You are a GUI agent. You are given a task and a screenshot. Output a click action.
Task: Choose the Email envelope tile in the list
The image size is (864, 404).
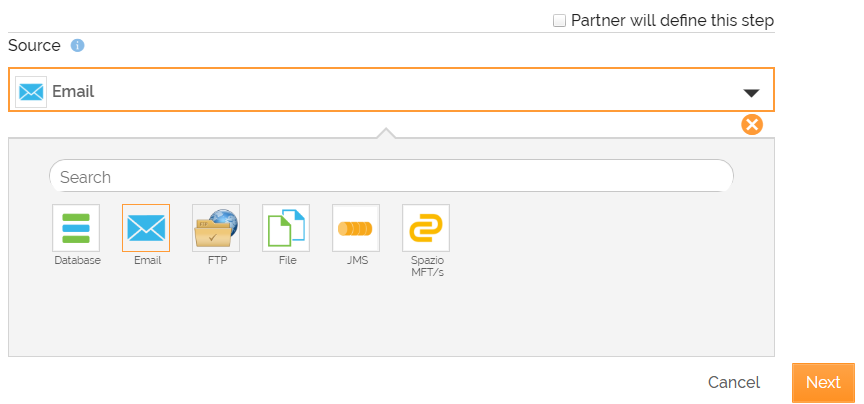pos(146,228)
